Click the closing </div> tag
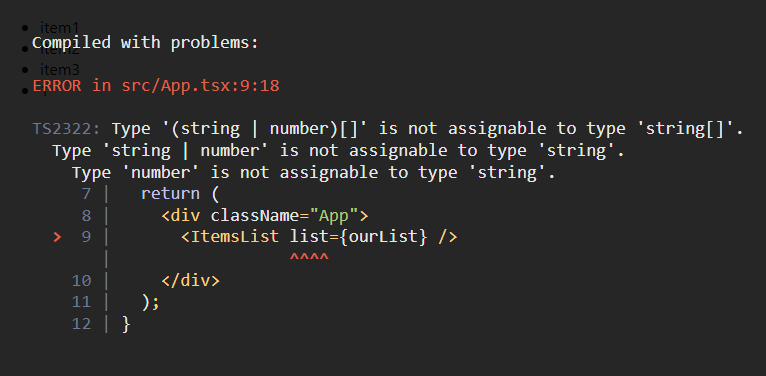The height and width of the screenshot is (376, 766). [x=191, y=281]
